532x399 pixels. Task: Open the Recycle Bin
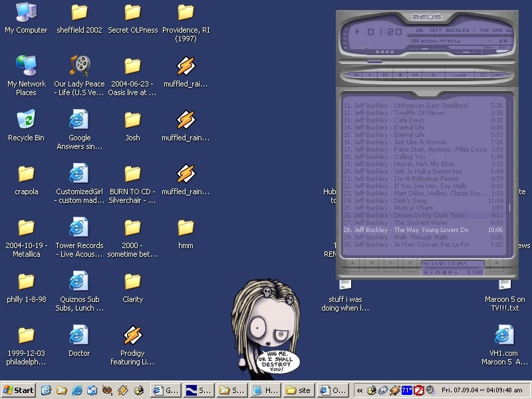coord(26,125)
